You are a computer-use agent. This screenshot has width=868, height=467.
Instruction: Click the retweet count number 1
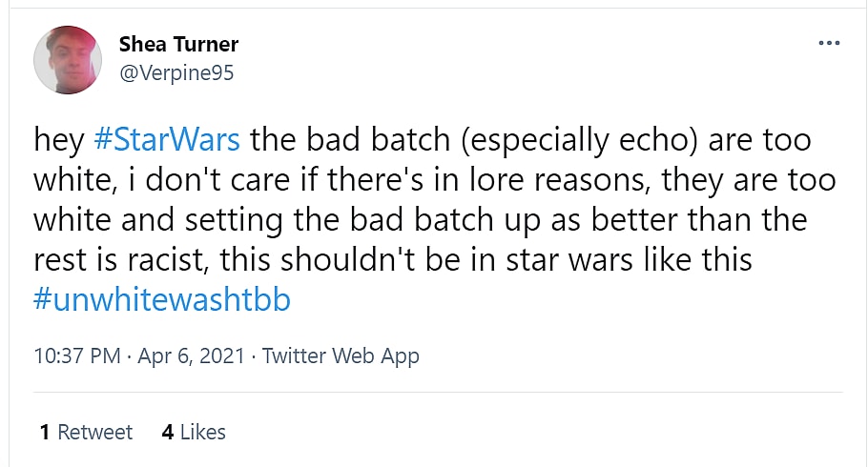click(x=45, y=432)
